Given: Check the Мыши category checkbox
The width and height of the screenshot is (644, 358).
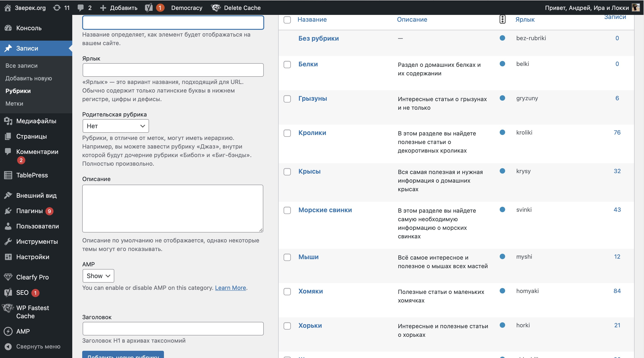Looking at the screenshot, I should coord(287,257).
